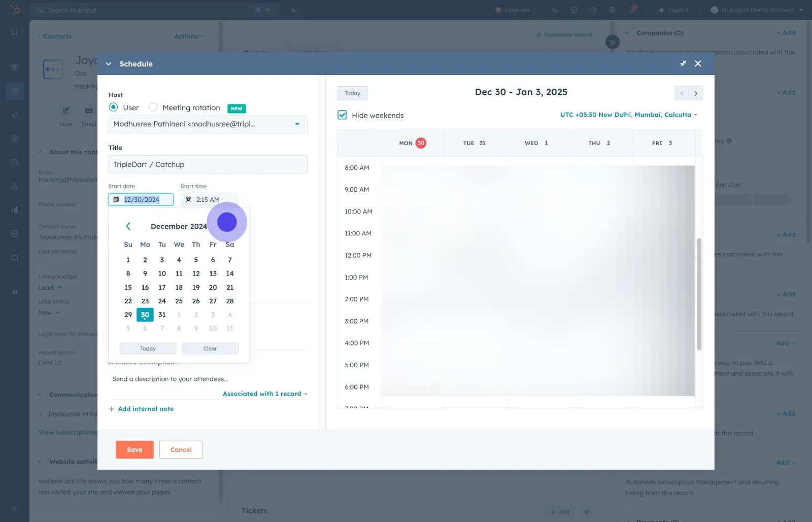Click the Save button
This screenshot has width=812, height=522.
tap(134, 449)
